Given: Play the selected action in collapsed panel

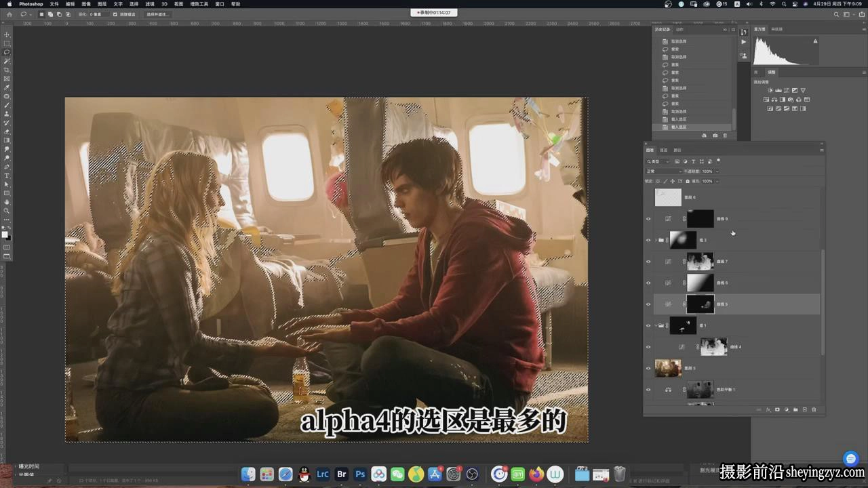Looking at the screenshot, I should (744, 42).
